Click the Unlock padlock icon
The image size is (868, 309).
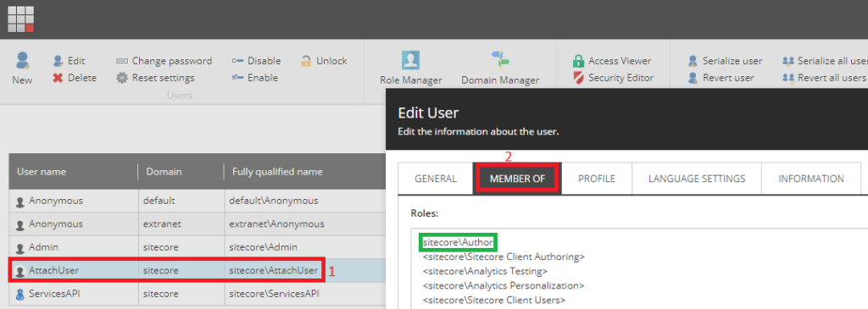(306, 61)
